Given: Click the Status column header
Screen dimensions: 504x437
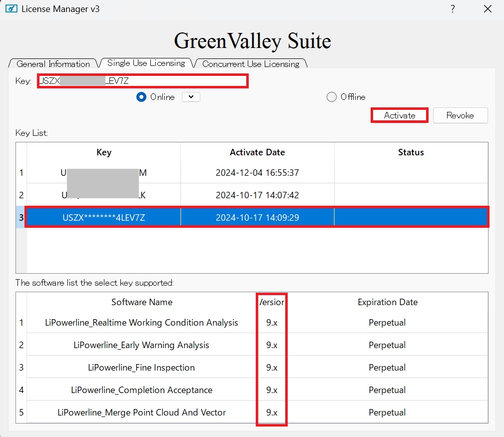Looking at the screenshot, I should (411, 152).
